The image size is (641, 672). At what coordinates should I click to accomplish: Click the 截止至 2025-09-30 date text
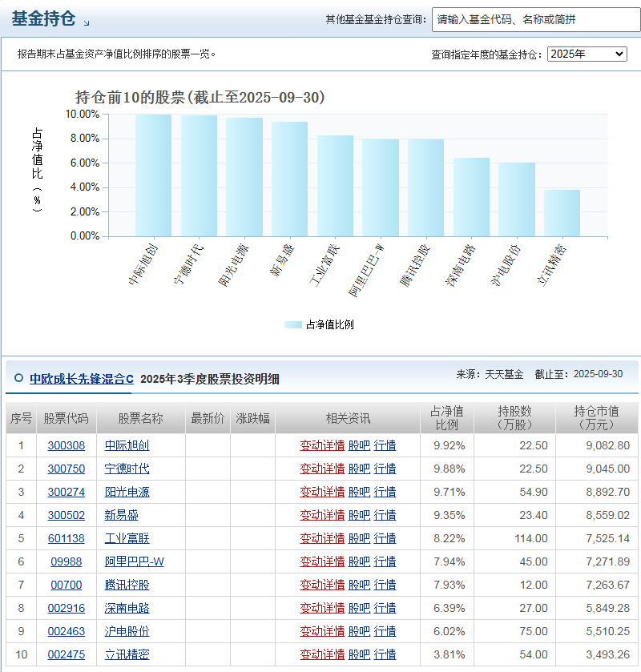pyautogui.click(x=579, y=374)
